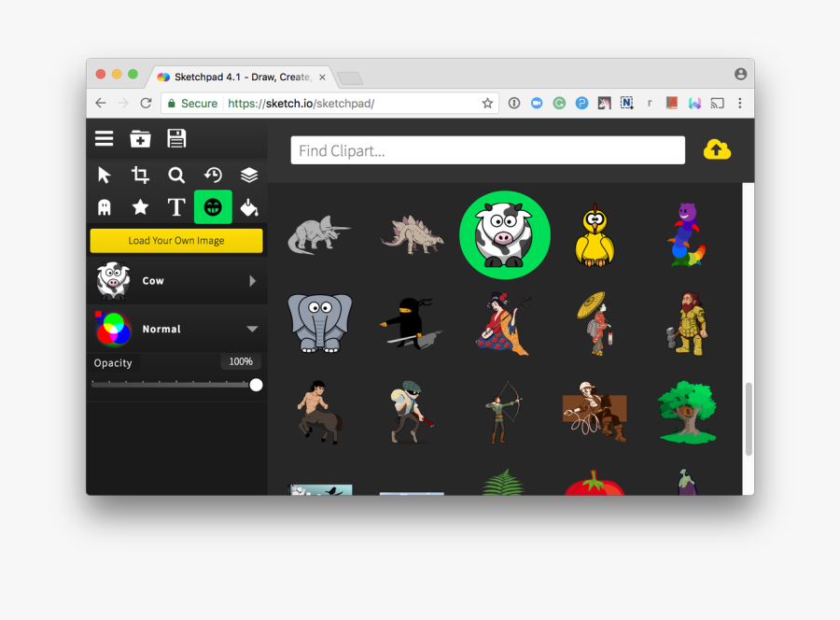Open the Normal blend mode dropdown
Viewport: 840px width, 620px height.
[252, 329]
